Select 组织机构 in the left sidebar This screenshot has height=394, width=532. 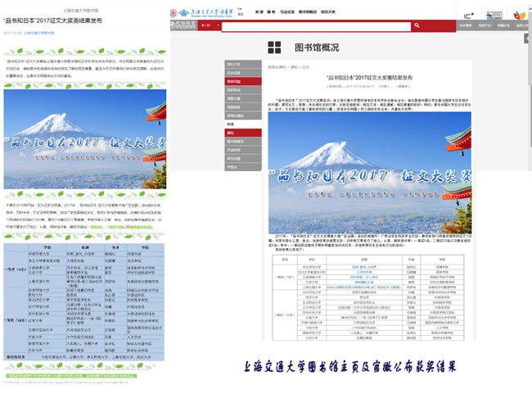pyautogui.click(x=243, y=90)
